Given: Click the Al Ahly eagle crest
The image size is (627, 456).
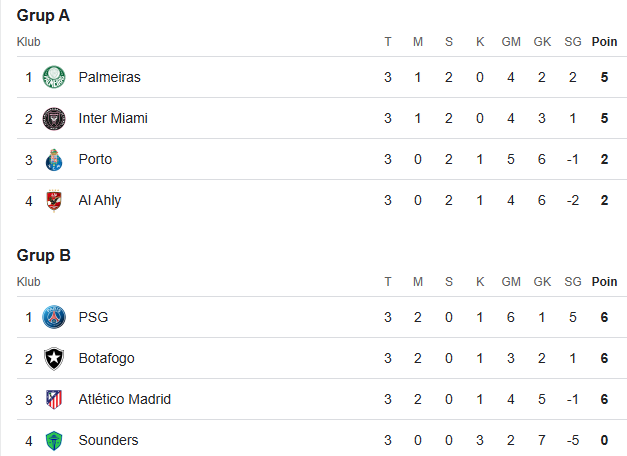Looking at the screenshot, I should click(54, 200).
